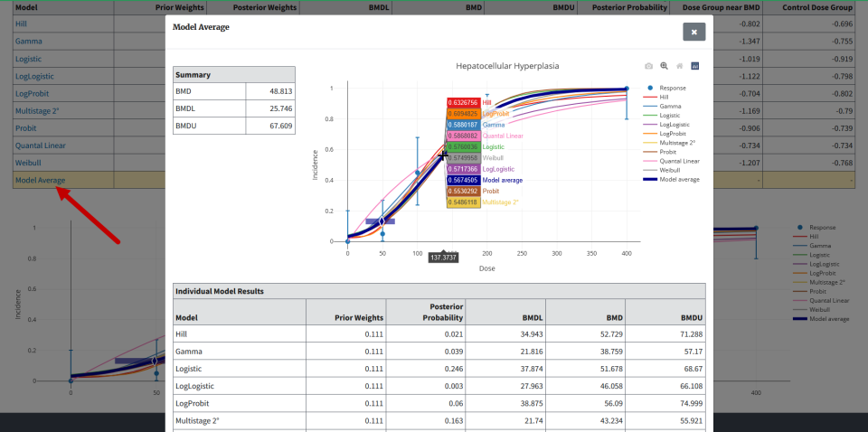Click the Plotly logo icon in plot toolbar
Viewport: 868px width, 432px height.
click(695, 66)
